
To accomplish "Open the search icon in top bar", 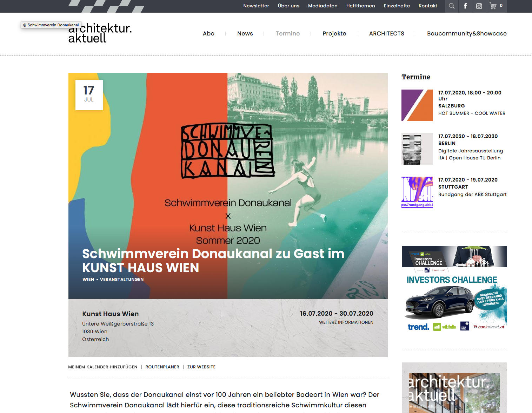I will coord(452,6).
